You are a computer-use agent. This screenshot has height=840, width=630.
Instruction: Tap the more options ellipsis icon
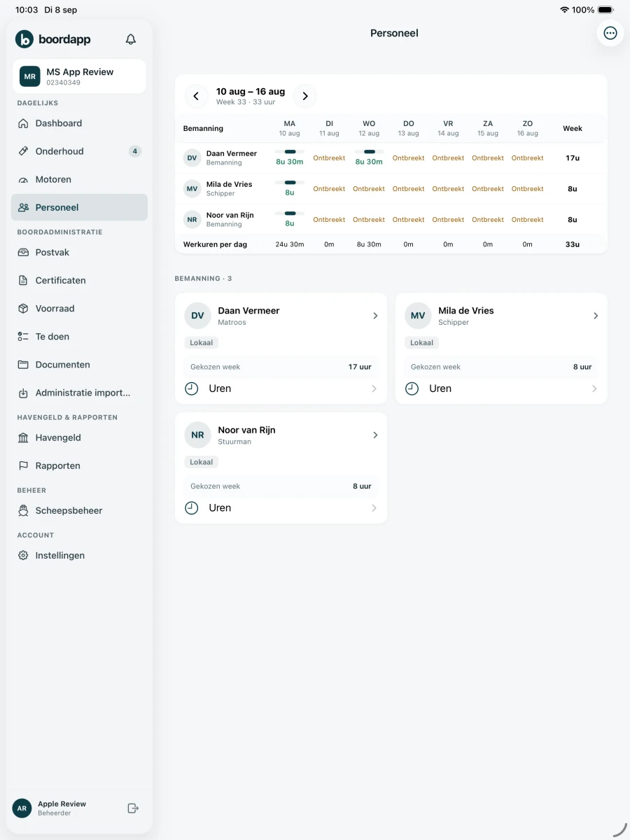610,33
